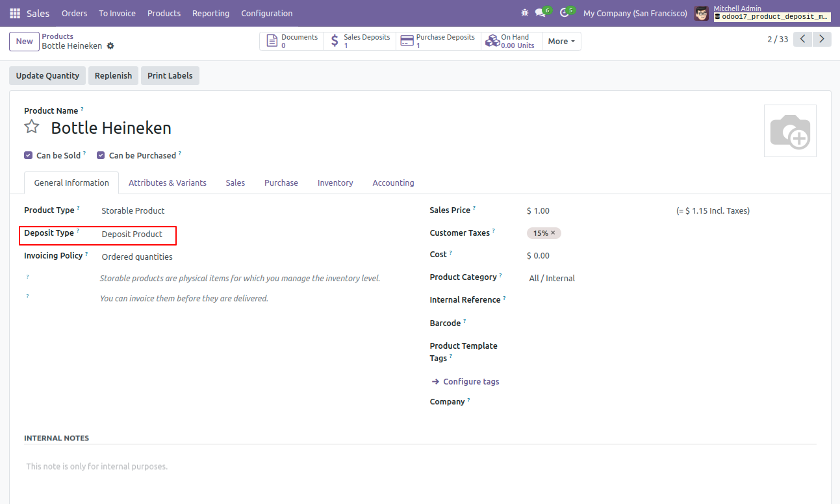Image resolution: width=840 pixels, height=504 pixels.
Task: Upload a product image via camera placeholder
Action: [790, 131]
